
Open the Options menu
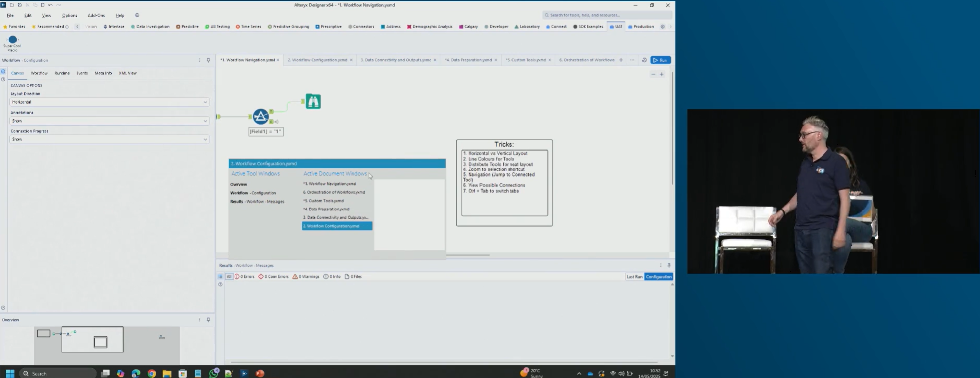[x=69, y=15]
